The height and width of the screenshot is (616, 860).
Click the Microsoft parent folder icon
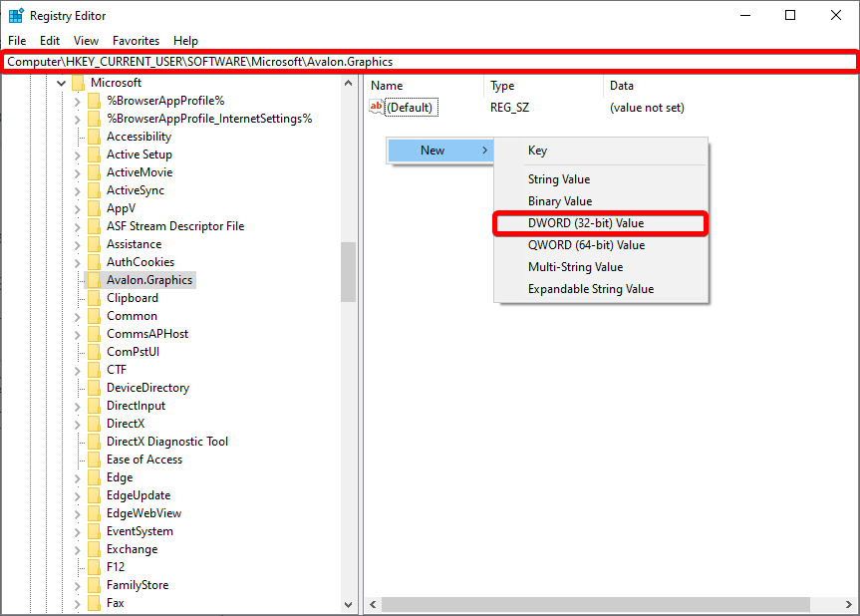[78, 83]
